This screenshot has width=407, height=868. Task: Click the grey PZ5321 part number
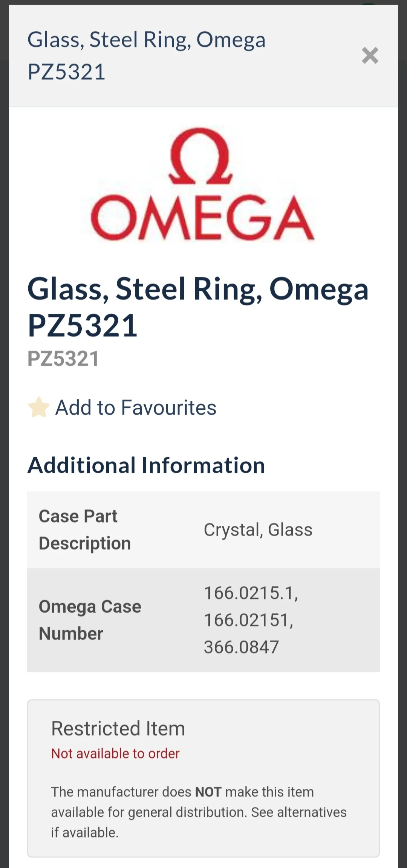coord(63,358)
